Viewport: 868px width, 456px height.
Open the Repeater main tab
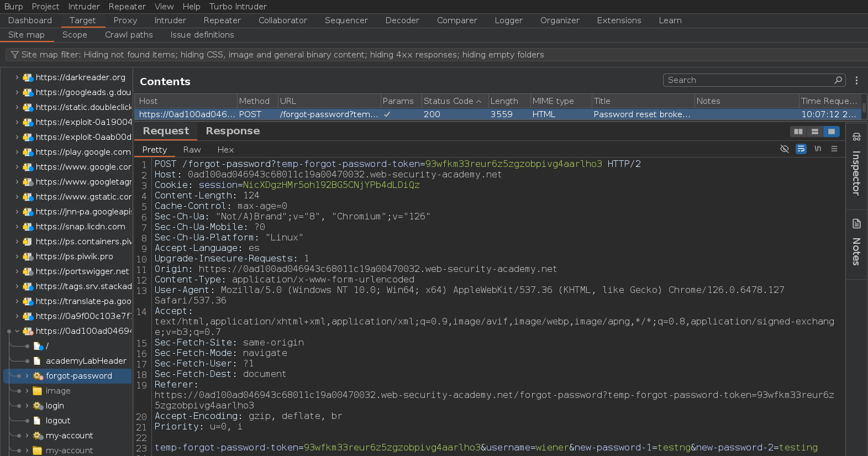pos(222,20)
